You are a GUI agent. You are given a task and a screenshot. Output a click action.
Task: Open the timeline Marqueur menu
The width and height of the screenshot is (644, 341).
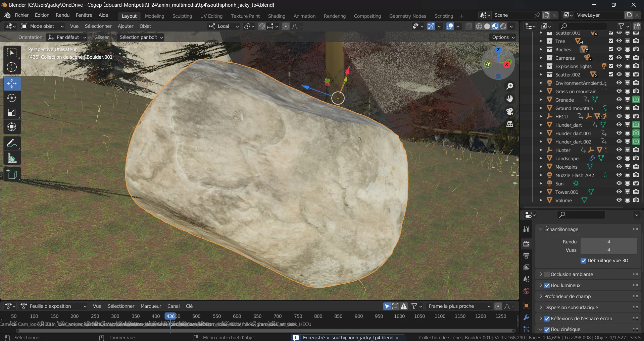151,306
